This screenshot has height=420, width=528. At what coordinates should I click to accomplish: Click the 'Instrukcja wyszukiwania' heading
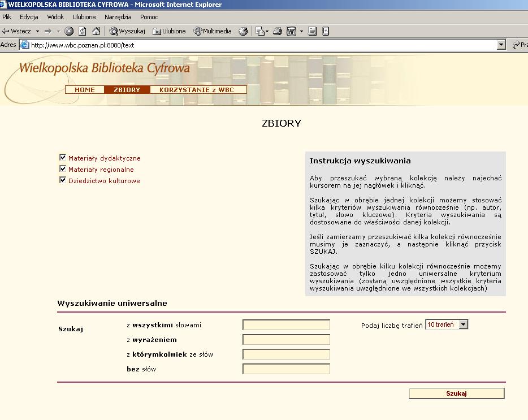[360, 161]
